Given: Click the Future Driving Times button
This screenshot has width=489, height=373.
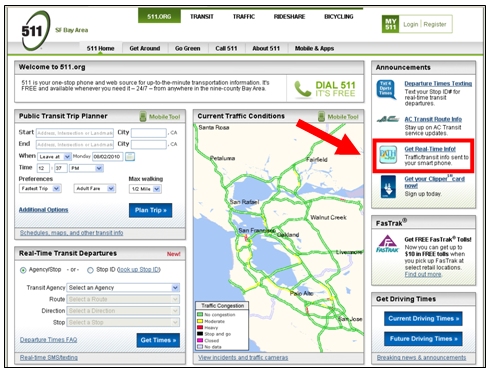Looking at the screenshot, I should coord(423,339).
